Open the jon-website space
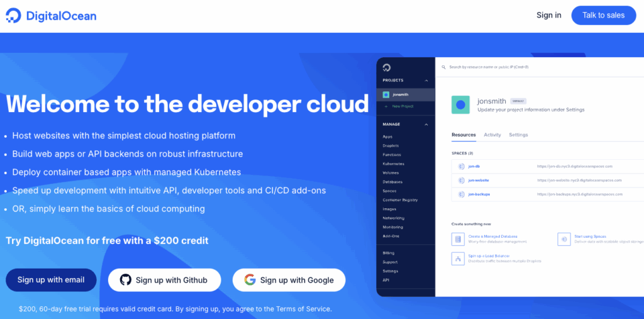The width and height of the screenshot is (644, 319). pos(479,180)
